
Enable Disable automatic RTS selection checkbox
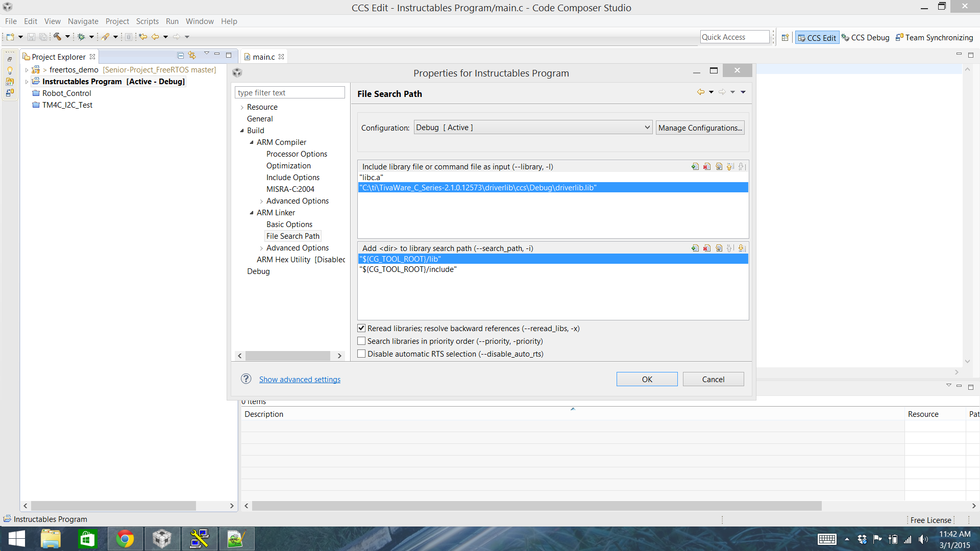point(361,354)
